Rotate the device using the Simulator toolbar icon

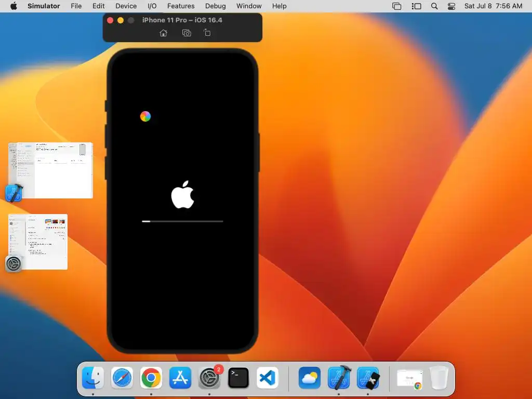[x=207, y=33]
